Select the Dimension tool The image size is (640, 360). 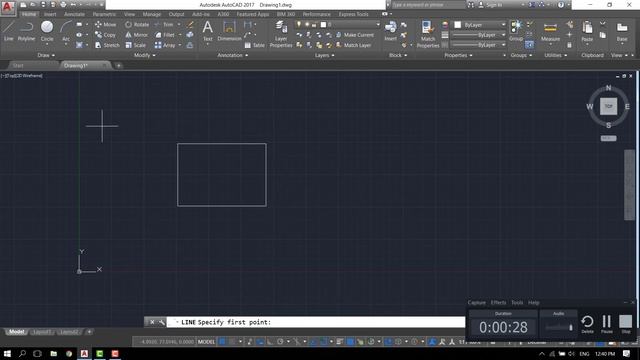[229, 31]
